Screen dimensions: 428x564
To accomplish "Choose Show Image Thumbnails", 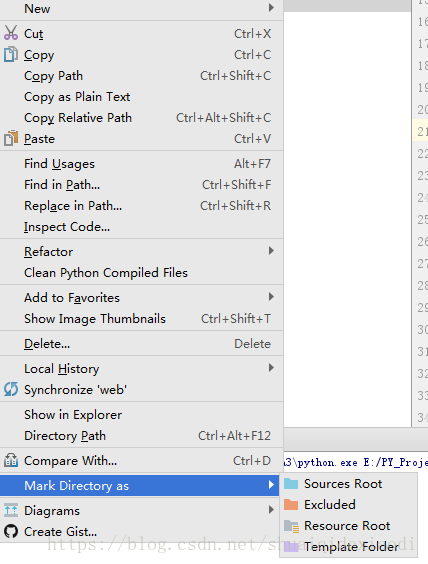I will (141, 318).
